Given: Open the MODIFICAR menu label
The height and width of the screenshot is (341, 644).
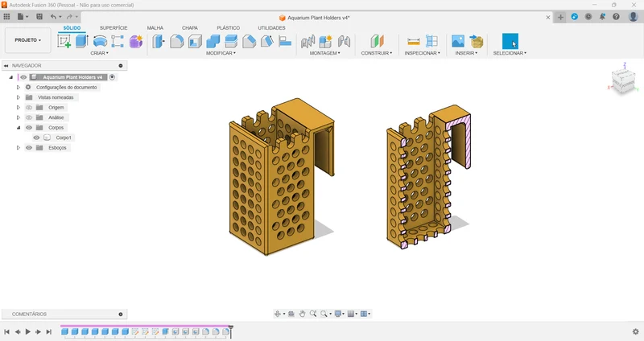Looking at the screenshot, I should pos(221,53).
